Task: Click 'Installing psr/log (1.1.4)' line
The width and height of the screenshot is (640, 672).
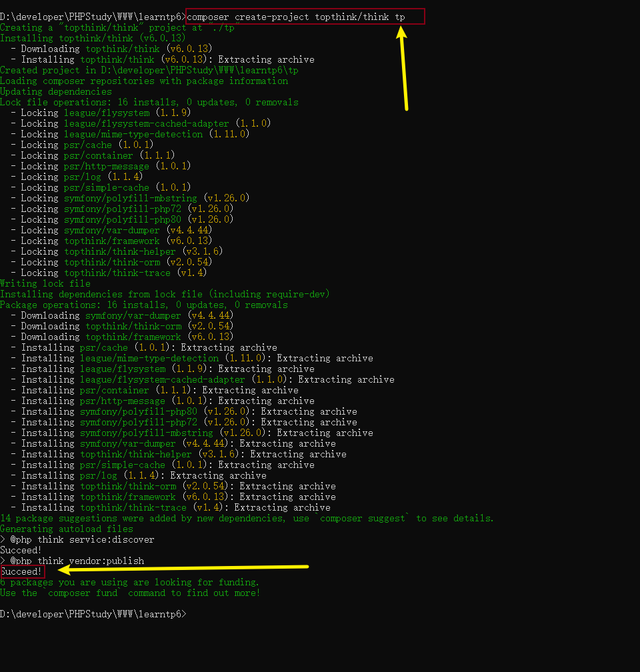Action: pos(139,476)
